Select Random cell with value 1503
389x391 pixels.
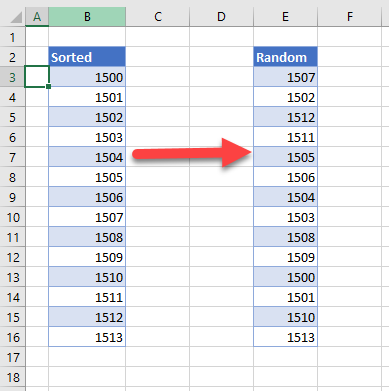coord(285,217)
